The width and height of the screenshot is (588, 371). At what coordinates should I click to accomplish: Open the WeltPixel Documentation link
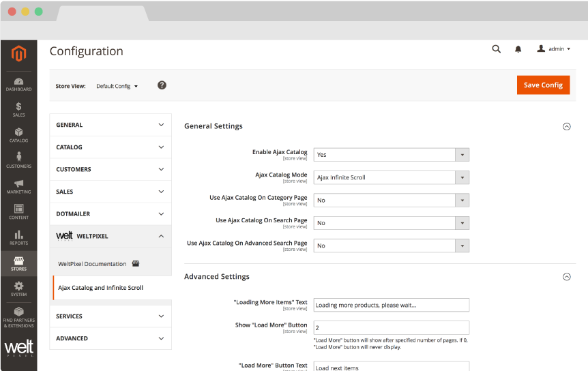[x=93, y=264]
